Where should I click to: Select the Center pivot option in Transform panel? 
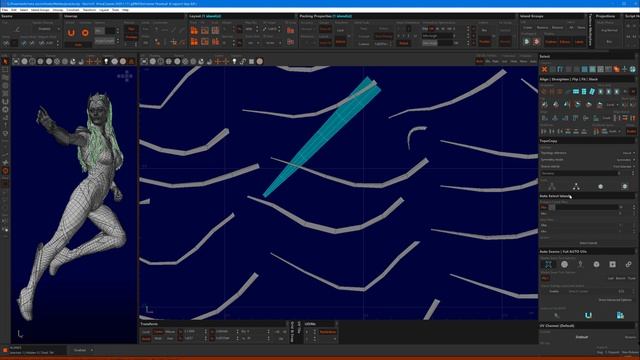[158, 332]
